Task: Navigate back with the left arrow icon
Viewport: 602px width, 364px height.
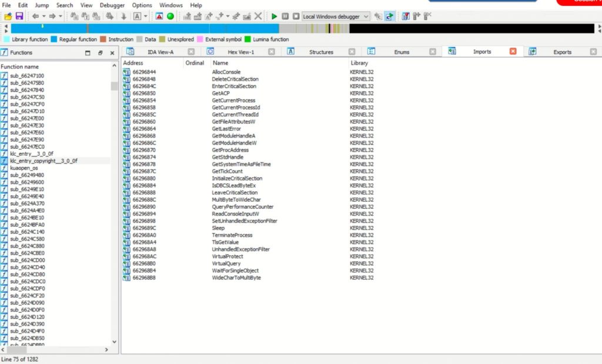Action: coord(35,16)
